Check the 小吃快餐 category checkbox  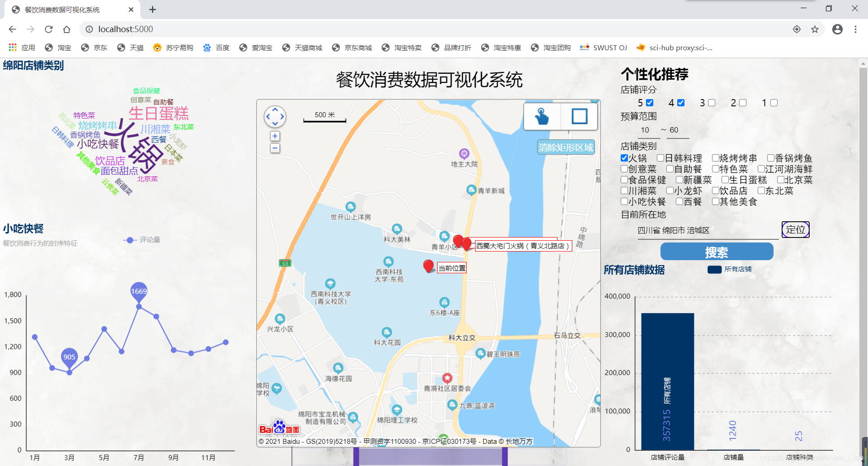624,201
